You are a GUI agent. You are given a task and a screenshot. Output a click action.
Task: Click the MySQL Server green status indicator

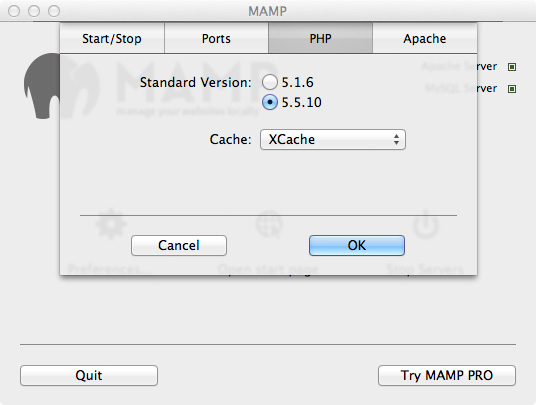click(512, 89)
